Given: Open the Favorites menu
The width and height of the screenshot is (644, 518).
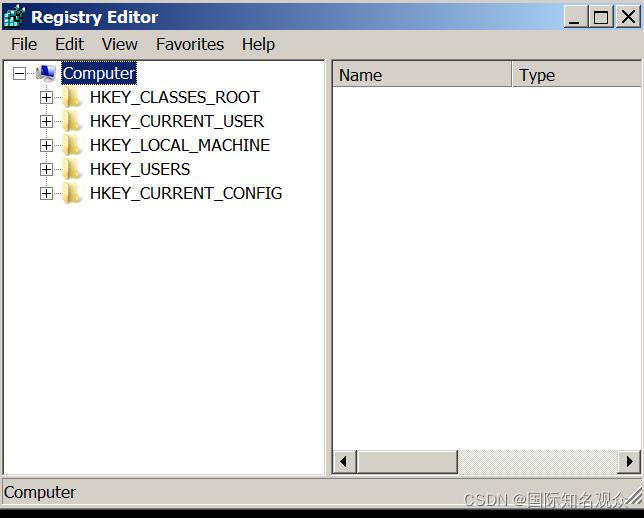Looking at the screenshot, I should (190, 44).
